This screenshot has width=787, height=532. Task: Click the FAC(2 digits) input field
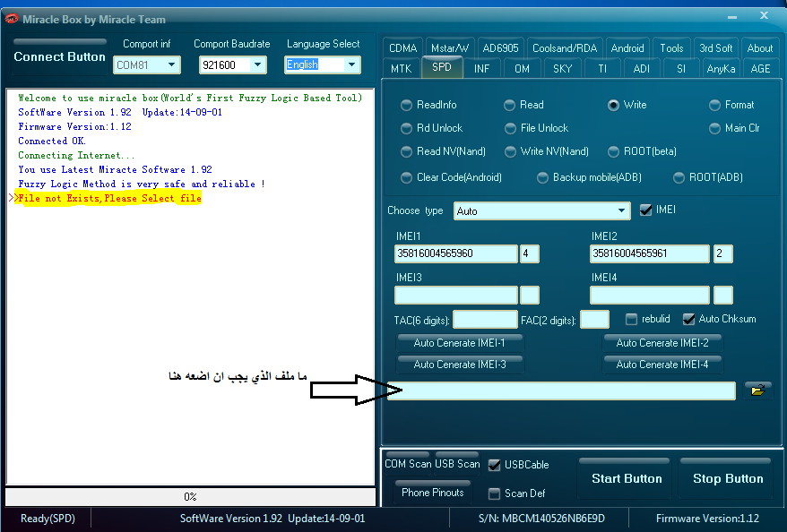coord(595,320)
